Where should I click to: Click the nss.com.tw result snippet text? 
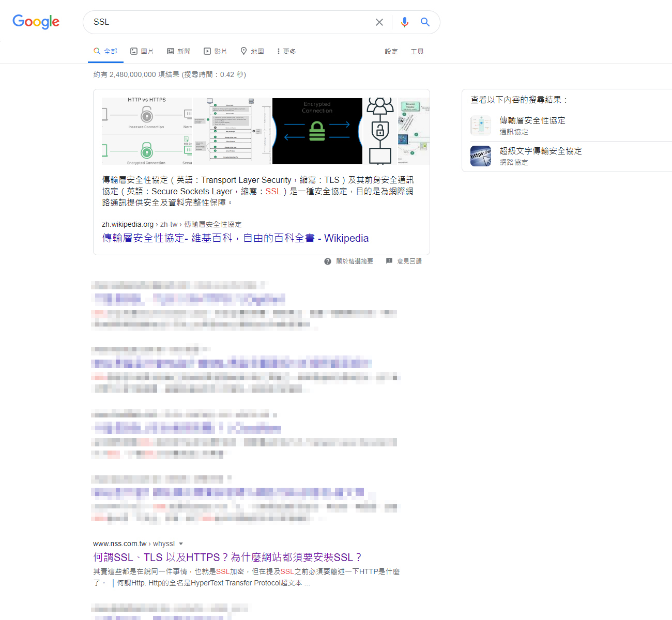(247, 577)
